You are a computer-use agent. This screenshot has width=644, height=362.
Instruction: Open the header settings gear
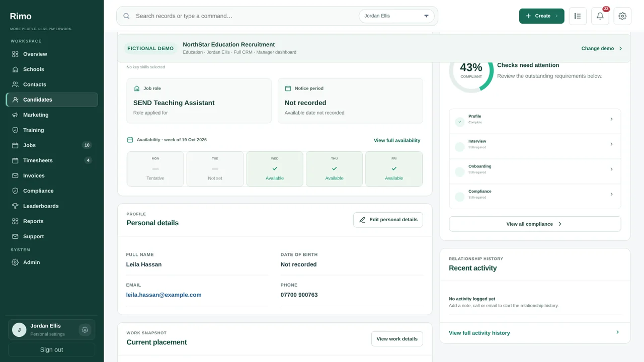click(x=622, y=16)
